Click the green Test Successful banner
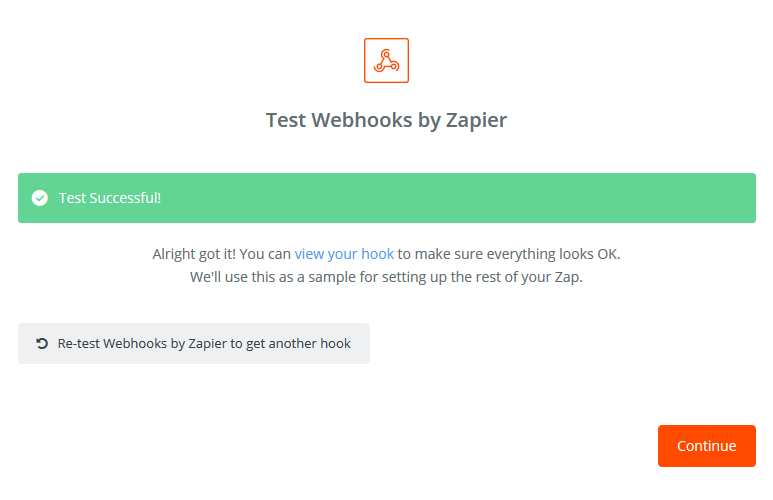Image resolution: width=773 pixels, height=500 pixels. (x=386, y=198)
